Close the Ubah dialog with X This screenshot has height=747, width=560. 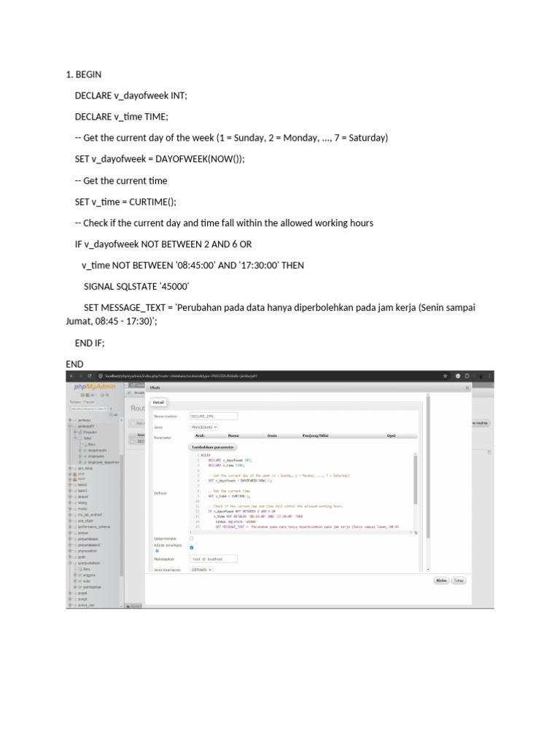pos(467,388)
